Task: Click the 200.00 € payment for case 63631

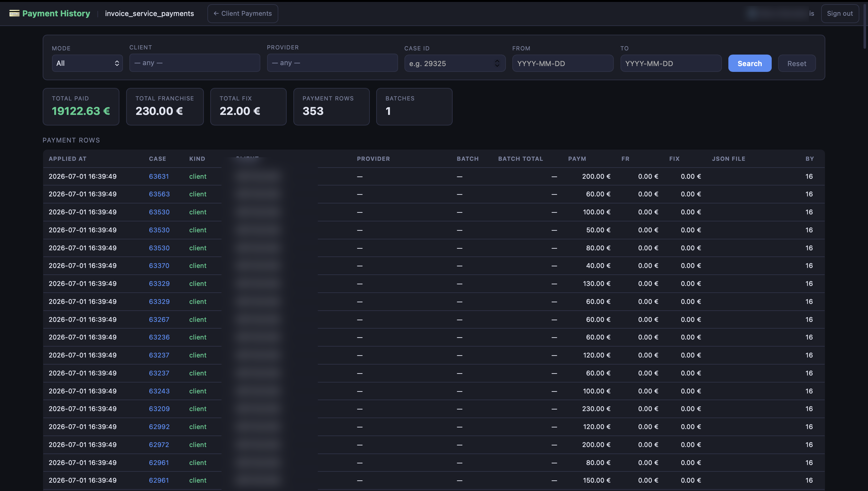Action: [x=596, y=177]
